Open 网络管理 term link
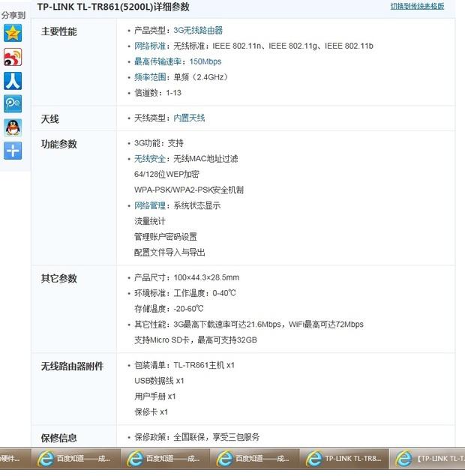Viewport: 465px width, 476px height. [150, 205]
